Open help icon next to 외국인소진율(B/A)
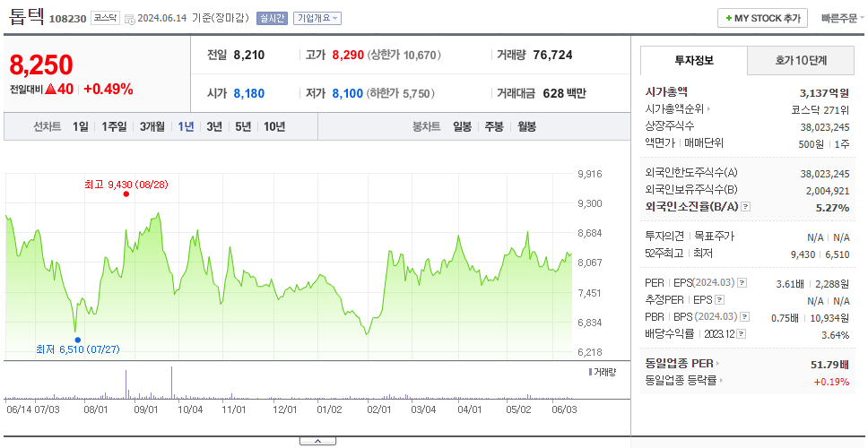This screenshot has width=868, height=448. tap(746, 207)
